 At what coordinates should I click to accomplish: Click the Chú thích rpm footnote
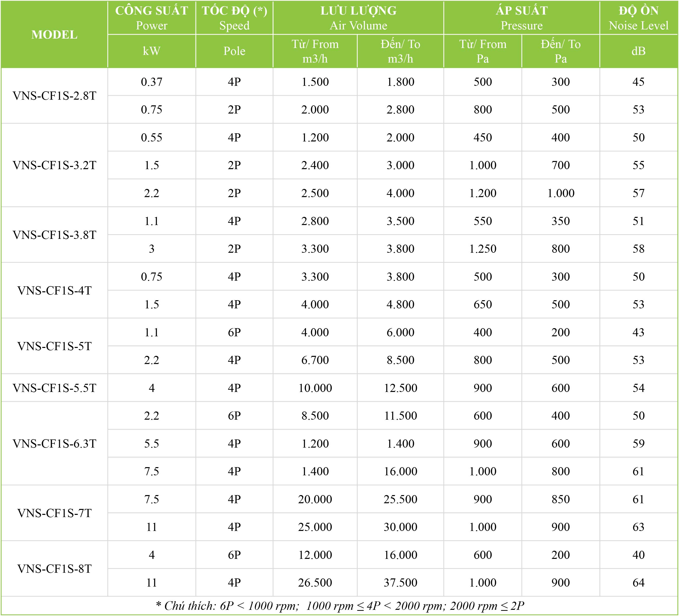[340, 606]
